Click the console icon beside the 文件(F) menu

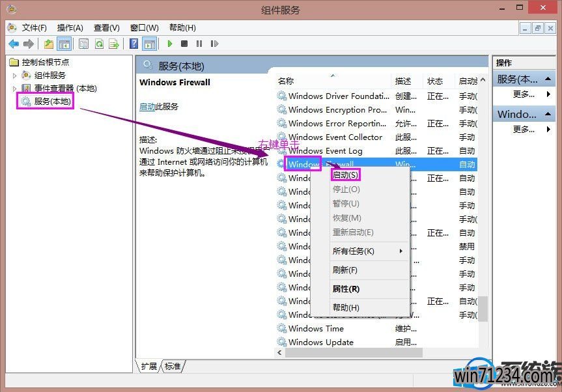pyautogui.click(x=12, y=27)
